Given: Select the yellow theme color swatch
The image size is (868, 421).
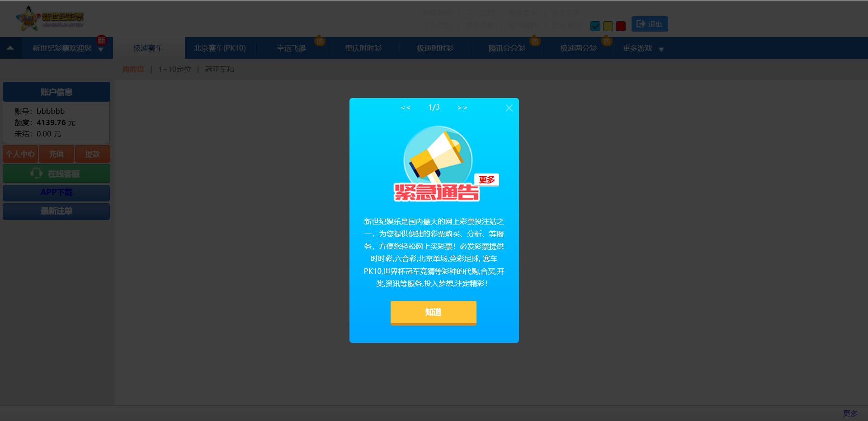Looking at the screenshot, I should click(608, 26).
